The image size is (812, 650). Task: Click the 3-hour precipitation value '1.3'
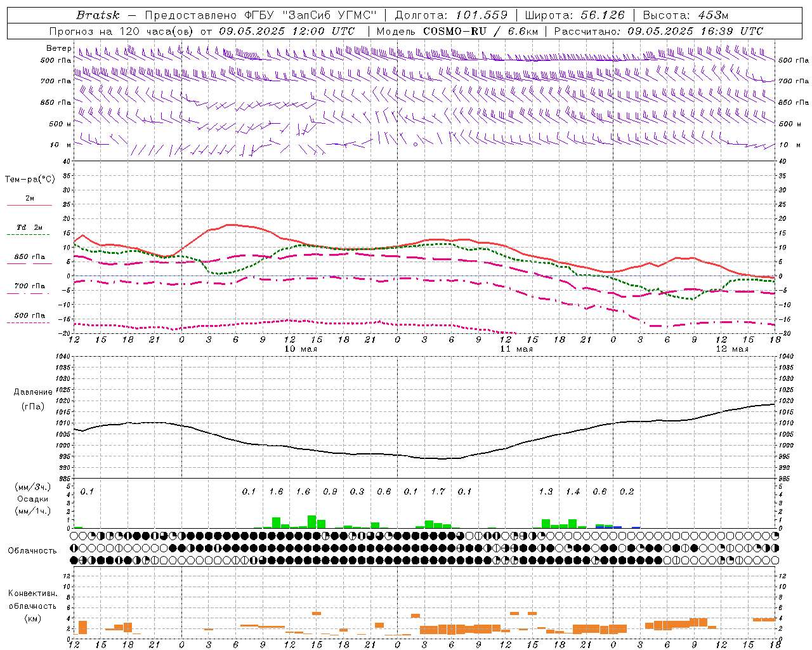(x=546, y=491)
